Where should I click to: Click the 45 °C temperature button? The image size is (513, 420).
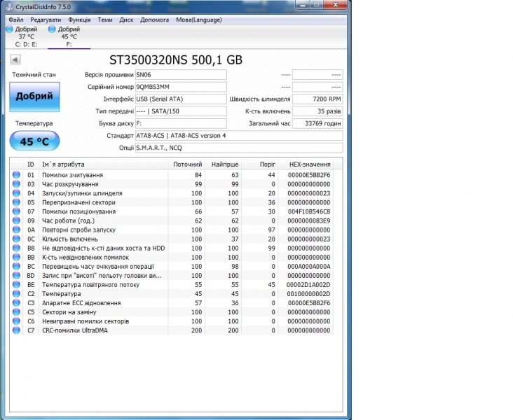(34, 141)
